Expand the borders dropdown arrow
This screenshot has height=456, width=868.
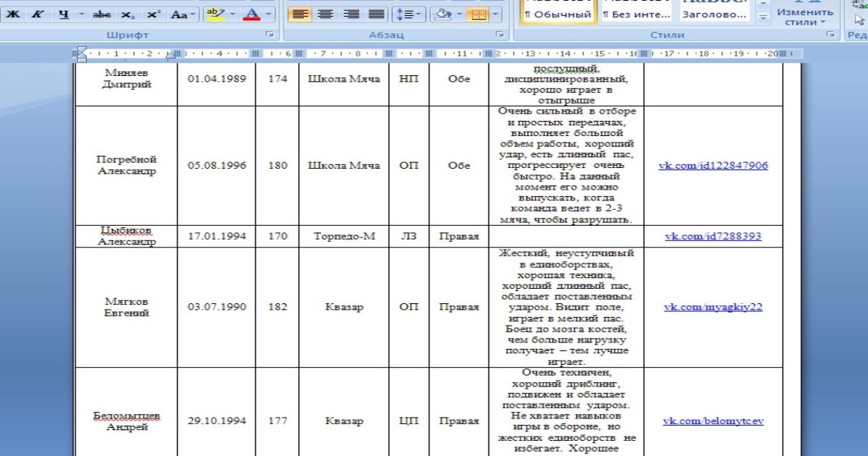pyautogui.click(x=496, y=14)
